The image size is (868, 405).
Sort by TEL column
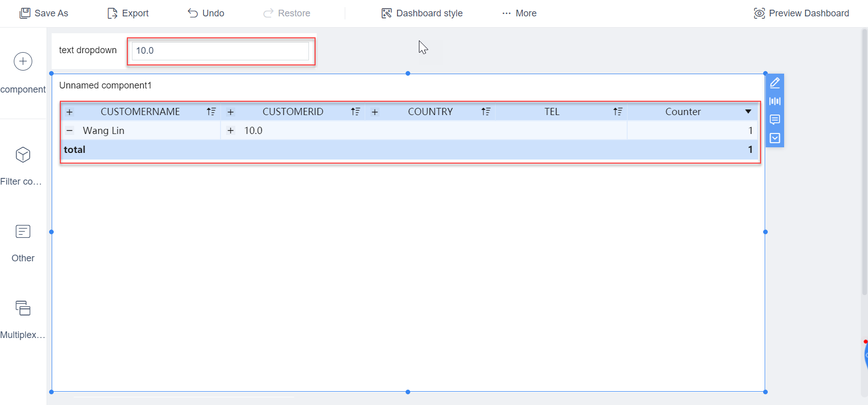618,111
